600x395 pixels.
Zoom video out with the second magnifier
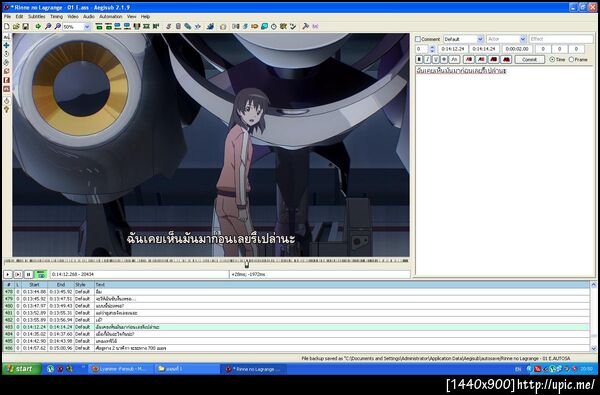pyautogui.click(x=57, y=26)
